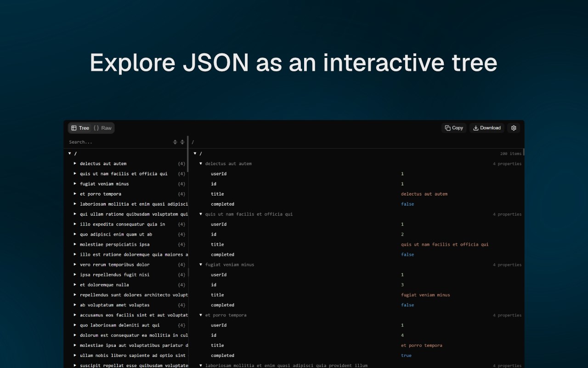Click orange 'quis ut nam facilis' title value

coord(445,245)
